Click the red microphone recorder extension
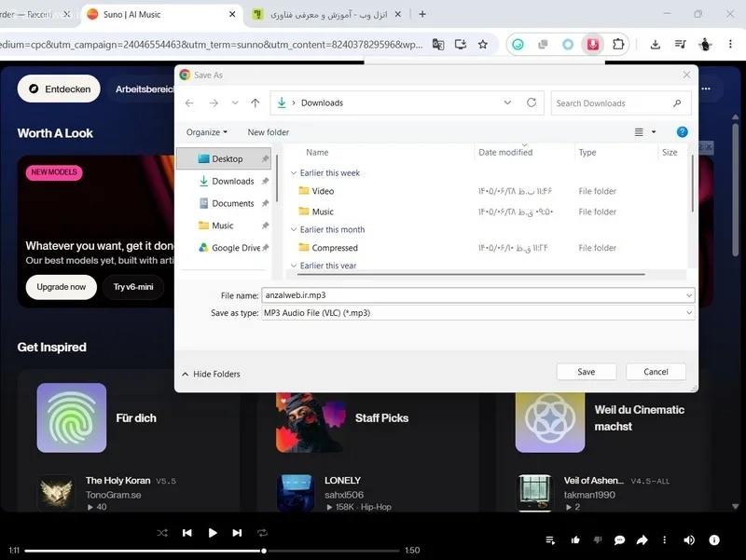Viewport: 746px width, 560px height. coord(593,44)
